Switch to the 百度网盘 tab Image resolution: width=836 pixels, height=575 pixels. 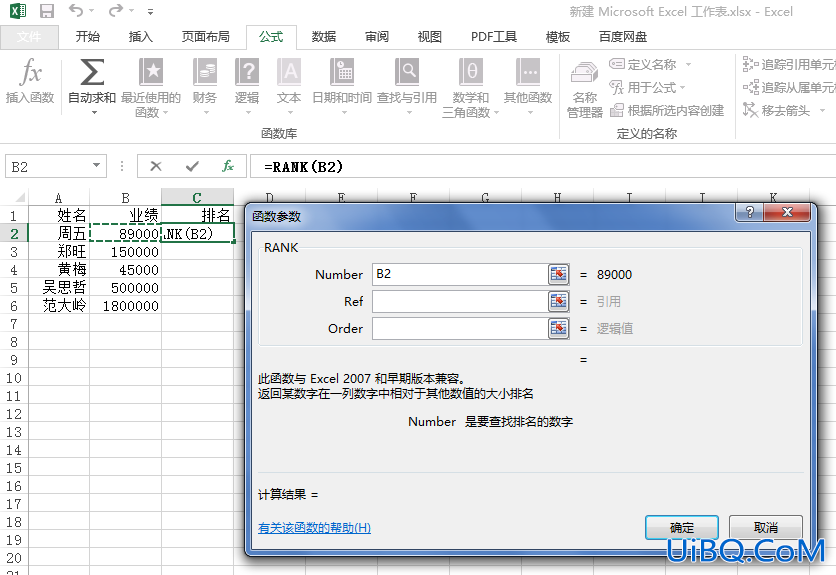pyautogui.click(x=623, y=37)
